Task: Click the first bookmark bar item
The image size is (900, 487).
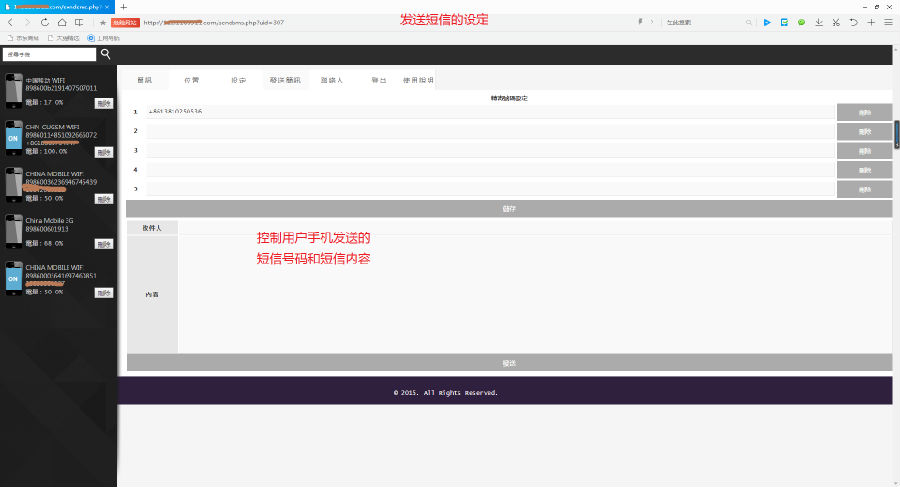Action: (24, 38)
